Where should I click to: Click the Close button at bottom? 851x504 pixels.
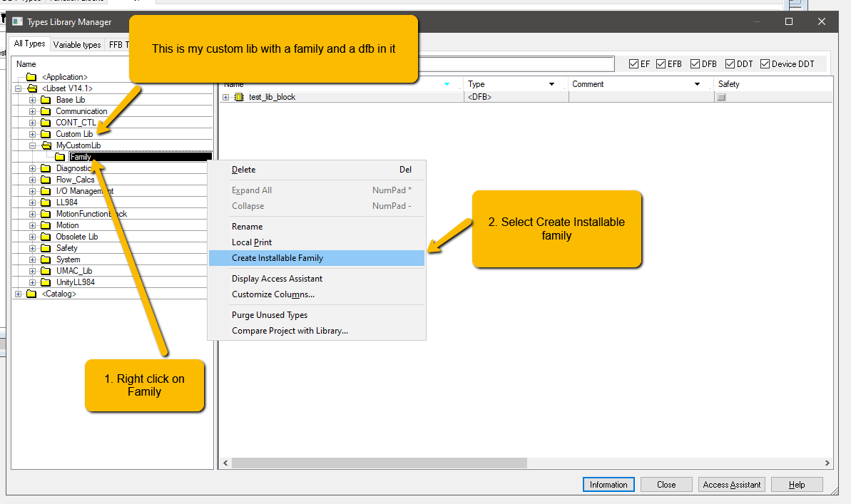tap(666, 485)
